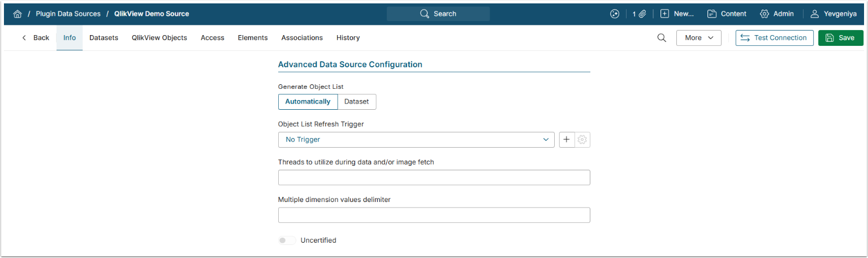Click the home icon in breadcrumb
This screenshot has height=258, width=868.
tap(17, 14)
